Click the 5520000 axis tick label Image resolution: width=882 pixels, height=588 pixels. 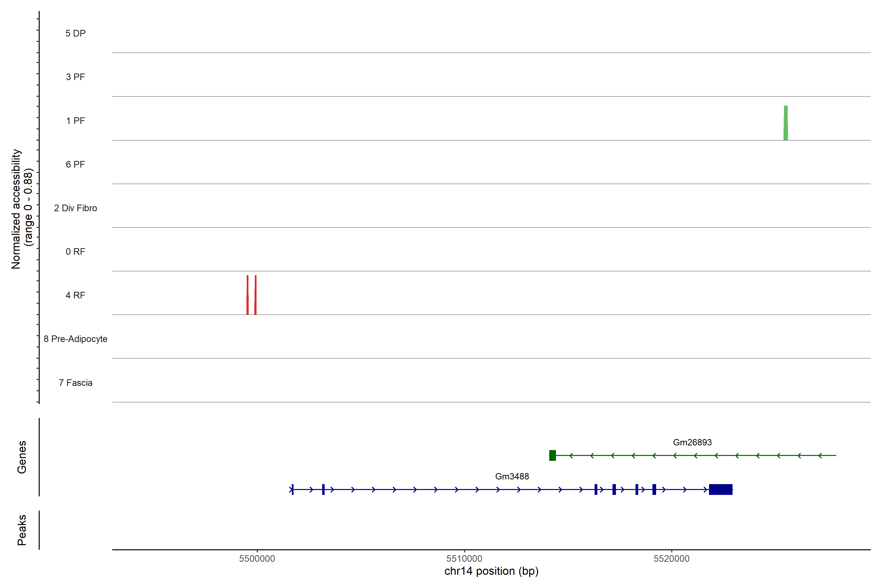[671, 559]
